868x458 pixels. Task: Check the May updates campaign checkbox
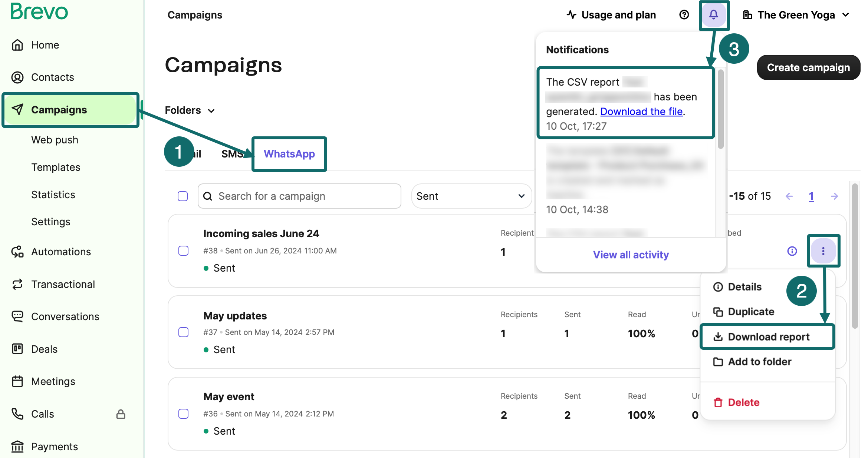click(x=183, y=332)
